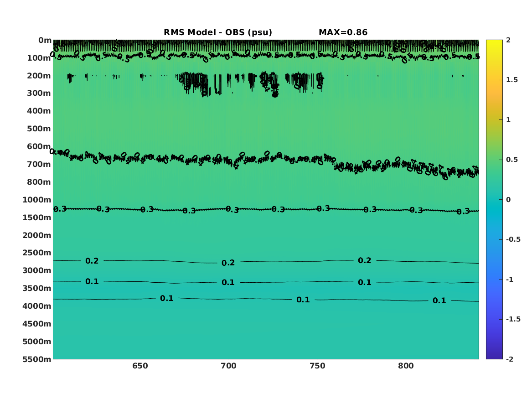The image size is (532, 399).
Task: Click the '100m' depth axis label
Action: pos(39,58)
